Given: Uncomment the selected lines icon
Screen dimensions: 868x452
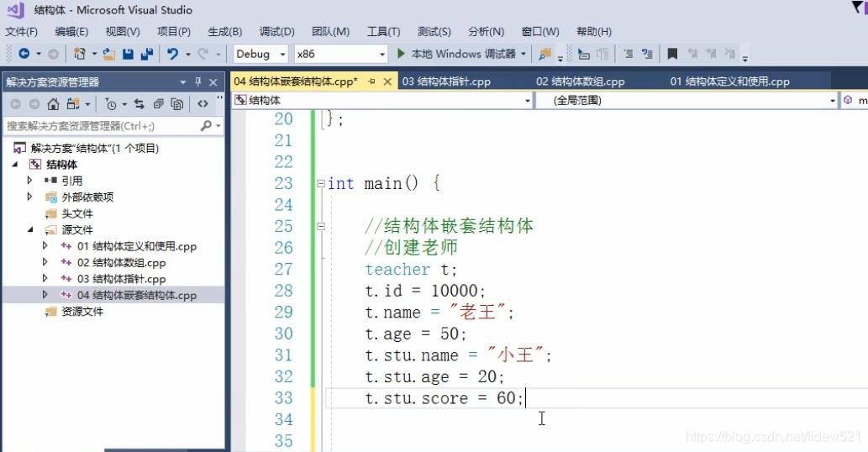Looking at the screenshot, I should (x=647, y=54).
